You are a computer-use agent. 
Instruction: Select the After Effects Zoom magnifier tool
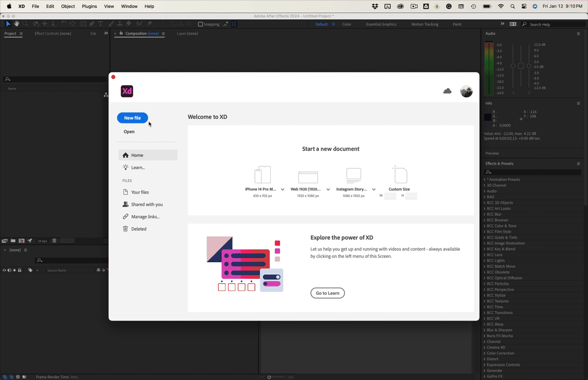[25, 24]
